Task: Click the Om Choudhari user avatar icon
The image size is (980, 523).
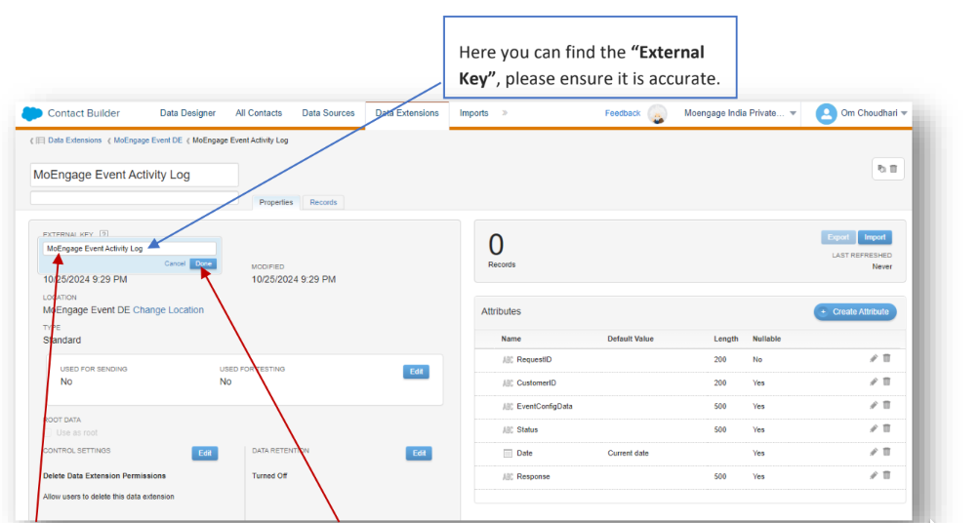Action: click(x=826, y=114)
